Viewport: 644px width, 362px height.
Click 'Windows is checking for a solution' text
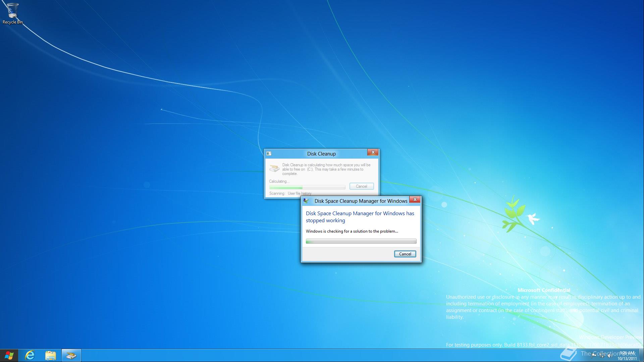pos(352,231)
